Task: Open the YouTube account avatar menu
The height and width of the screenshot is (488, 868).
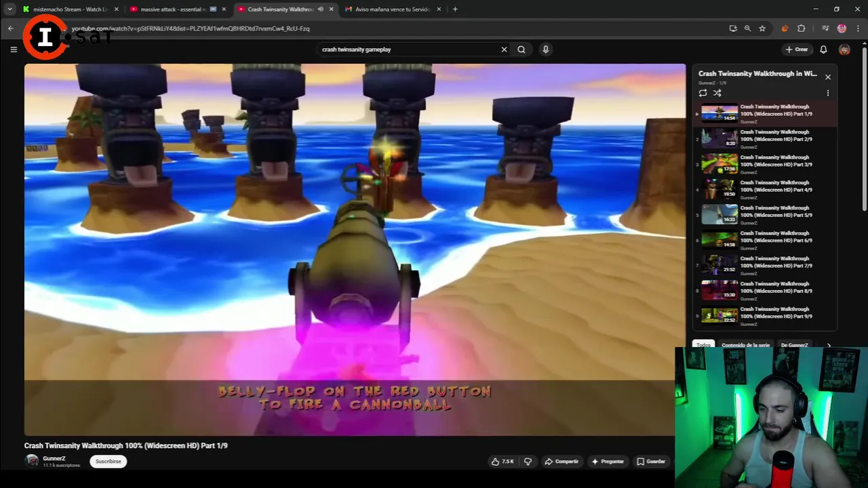Action: tap(844, 49)
